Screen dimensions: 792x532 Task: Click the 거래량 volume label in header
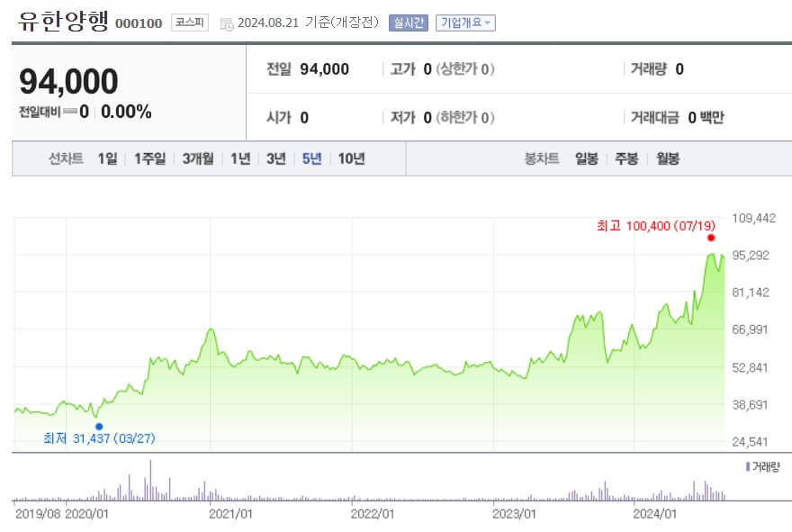(649, 69)
